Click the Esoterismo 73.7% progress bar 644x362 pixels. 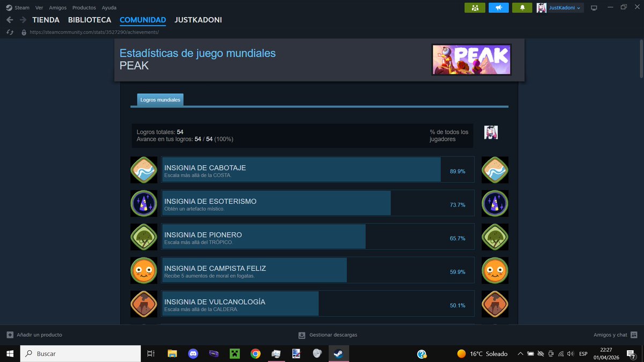(x=318, y=203)
